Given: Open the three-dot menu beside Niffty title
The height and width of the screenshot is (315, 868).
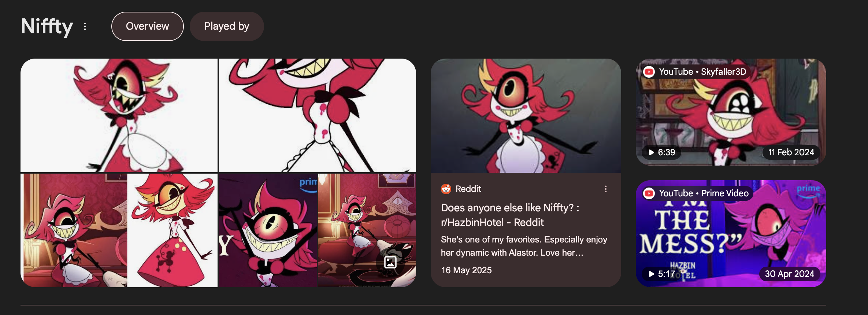Looking at the screenshot, I should [85, 26].
